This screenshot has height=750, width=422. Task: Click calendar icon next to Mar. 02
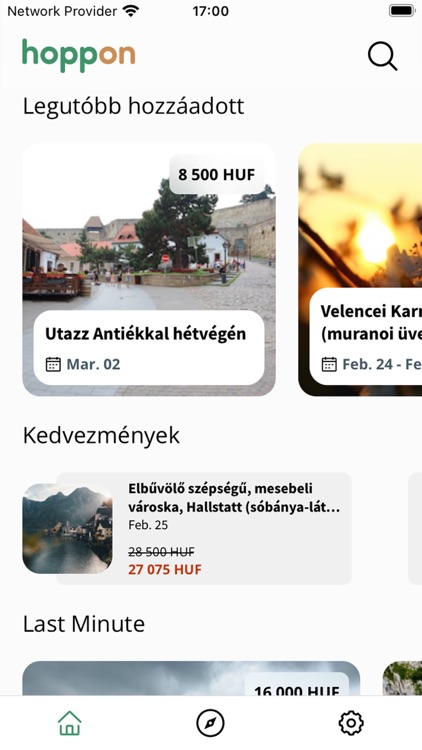(x=53, y=364)
